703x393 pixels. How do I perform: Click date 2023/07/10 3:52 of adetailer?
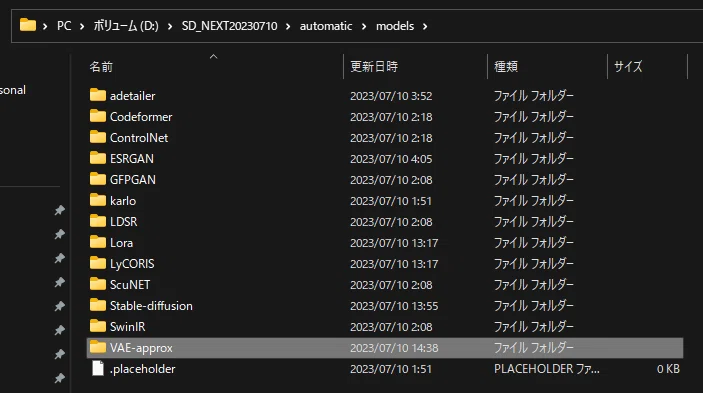391,95
